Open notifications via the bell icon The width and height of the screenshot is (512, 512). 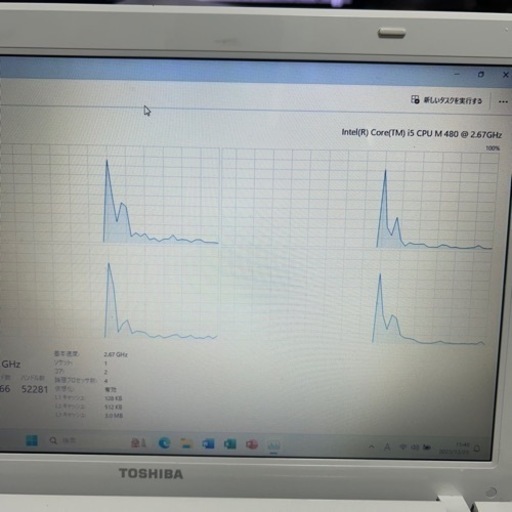coord(477,449)
